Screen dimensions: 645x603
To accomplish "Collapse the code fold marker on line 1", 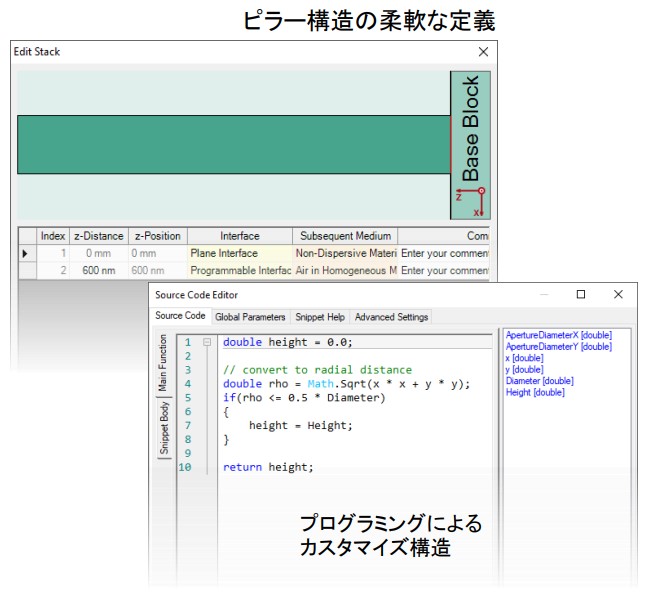I will tap(206, 342).
